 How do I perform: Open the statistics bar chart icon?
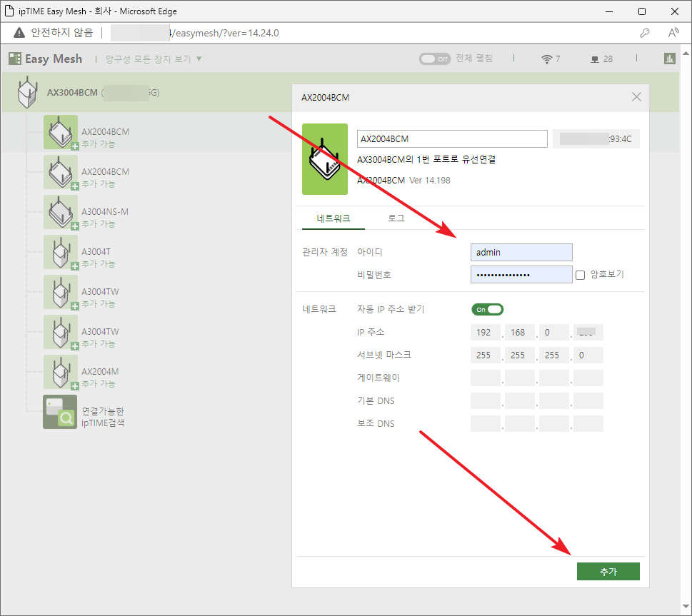(669, 59)
